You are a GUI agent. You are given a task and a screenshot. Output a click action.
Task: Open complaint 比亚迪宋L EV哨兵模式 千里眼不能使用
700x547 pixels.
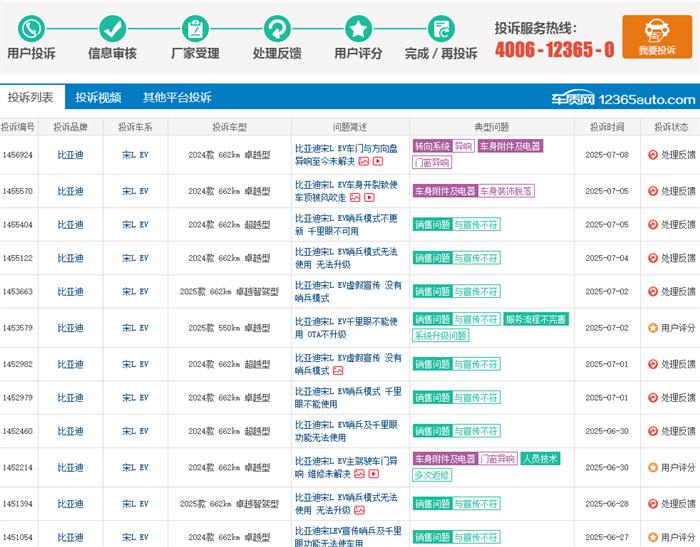coord(348,397)
